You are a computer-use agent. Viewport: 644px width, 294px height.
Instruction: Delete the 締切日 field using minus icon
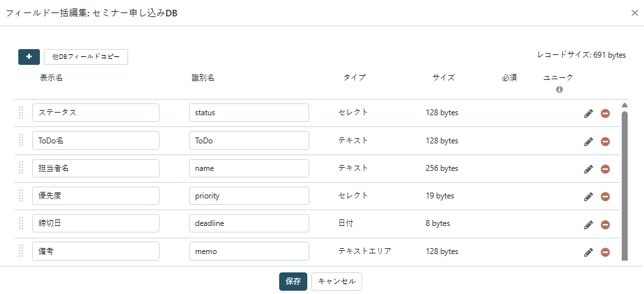(x=605, y=225)
